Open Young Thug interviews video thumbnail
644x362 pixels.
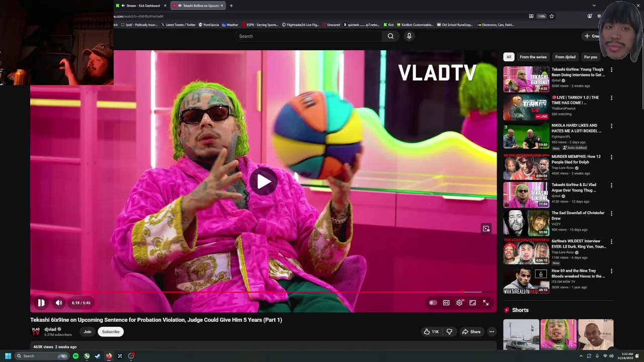coord(526,79)
